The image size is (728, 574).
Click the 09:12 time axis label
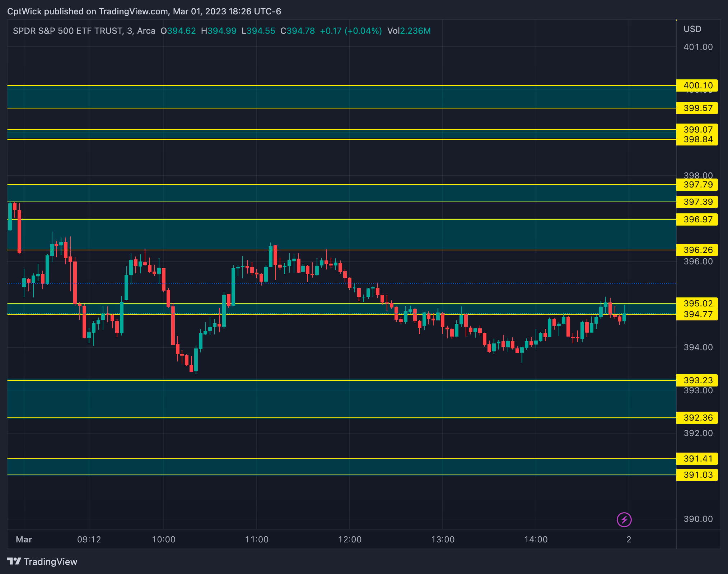point(89,540)
